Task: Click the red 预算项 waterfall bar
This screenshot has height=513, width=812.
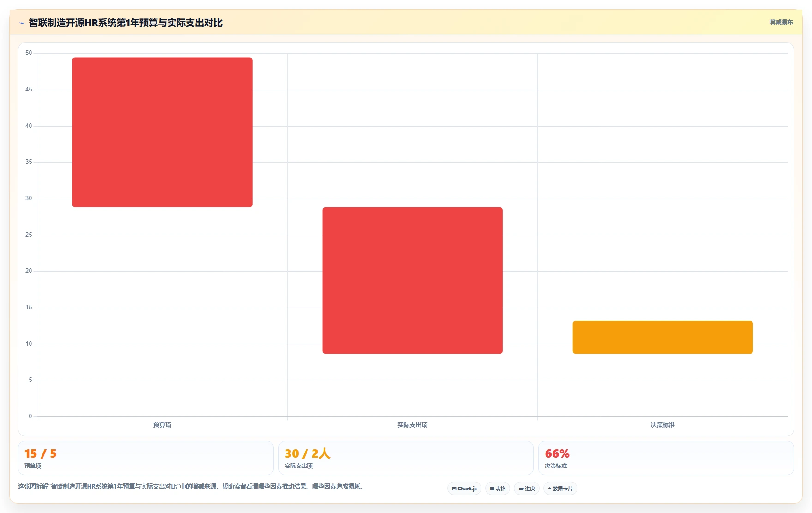Action: [162, 132]
